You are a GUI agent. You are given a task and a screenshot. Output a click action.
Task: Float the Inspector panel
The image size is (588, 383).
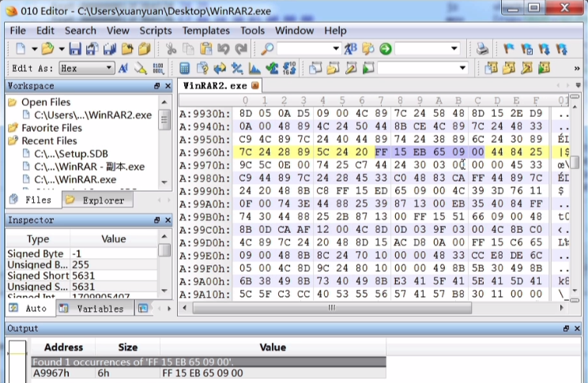(x=156, y=220)
